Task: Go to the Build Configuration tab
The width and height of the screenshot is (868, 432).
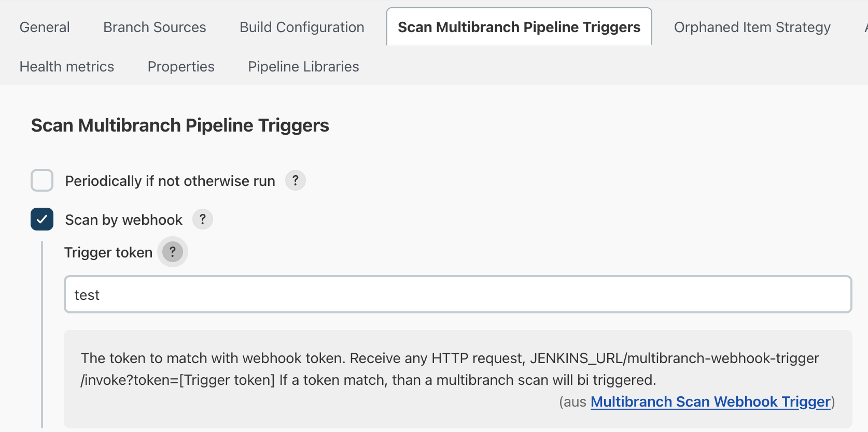Action: click(301, 27)
